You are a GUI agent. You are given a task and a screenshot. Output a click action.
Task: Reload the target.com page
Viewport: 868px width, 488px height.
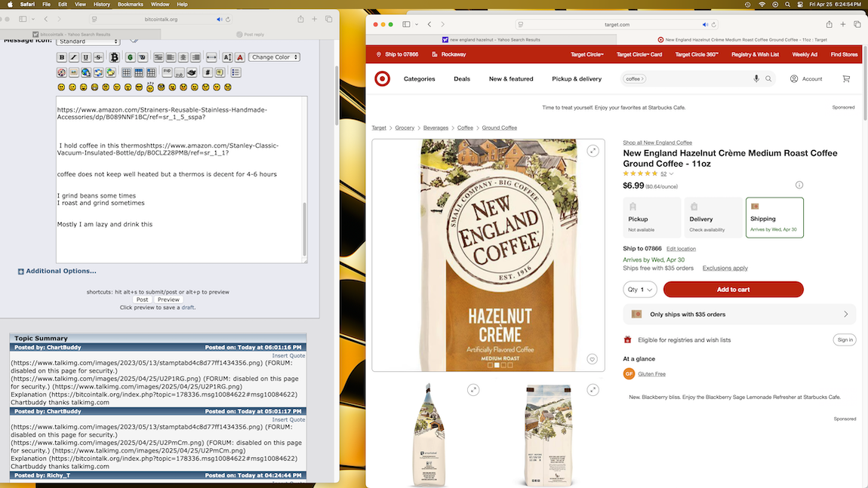click(714, 24)
